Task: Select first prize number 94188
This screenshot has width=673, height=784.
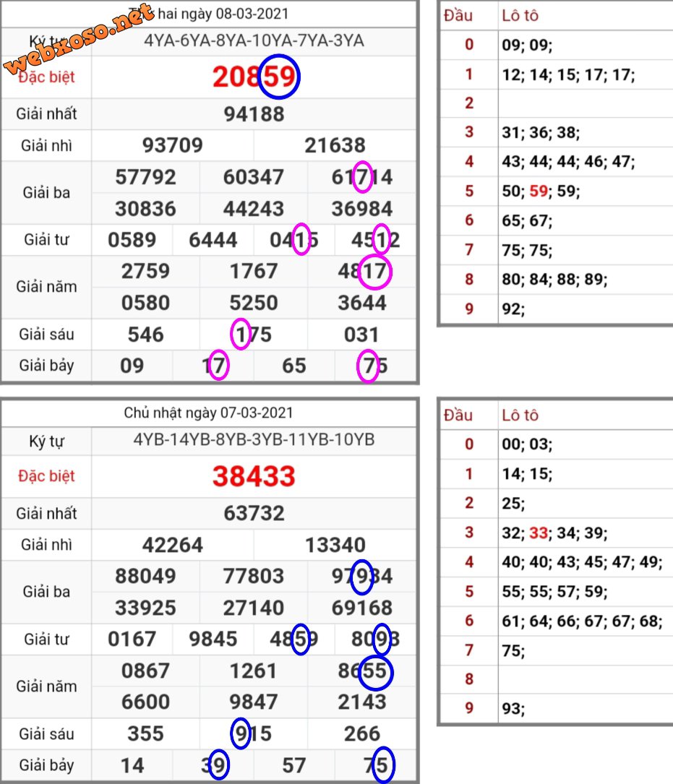Action: point(254,114)
